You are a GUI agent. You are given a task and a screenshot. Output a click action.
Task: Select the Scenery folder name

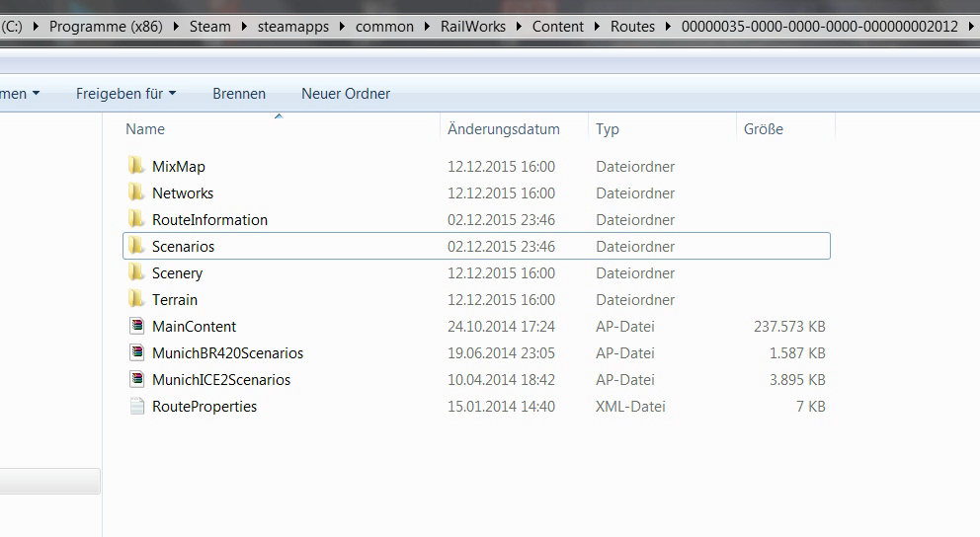tap(177, 273)
